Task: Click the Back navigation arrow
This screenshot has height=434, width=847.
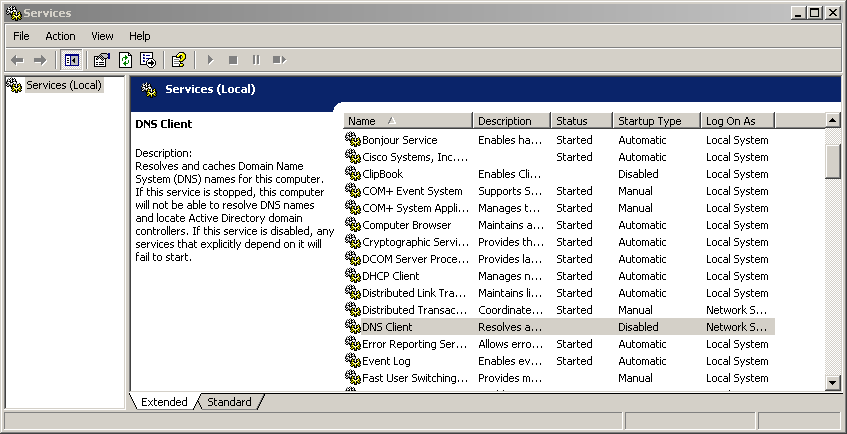Action: (x=17, y=60)
